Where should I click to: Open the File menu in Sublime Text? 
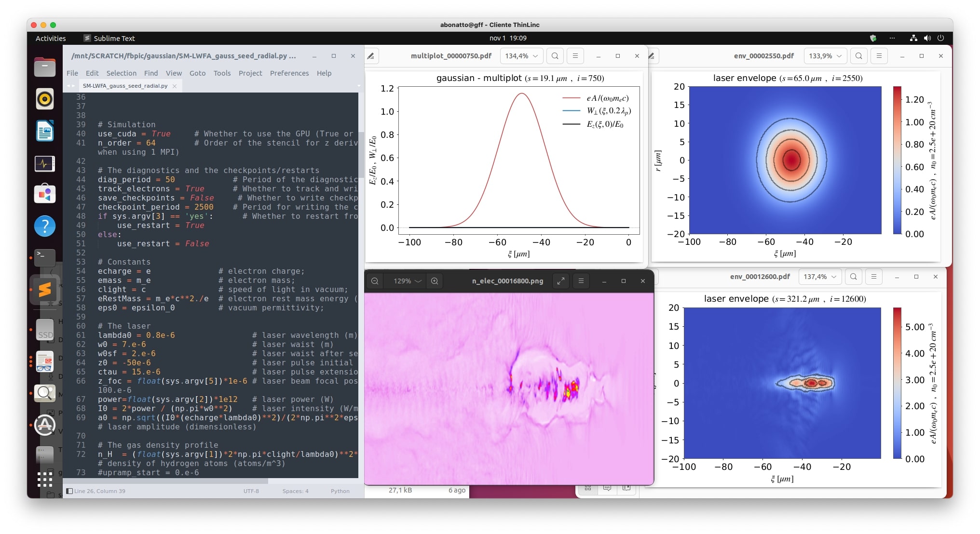coord(72,73)
